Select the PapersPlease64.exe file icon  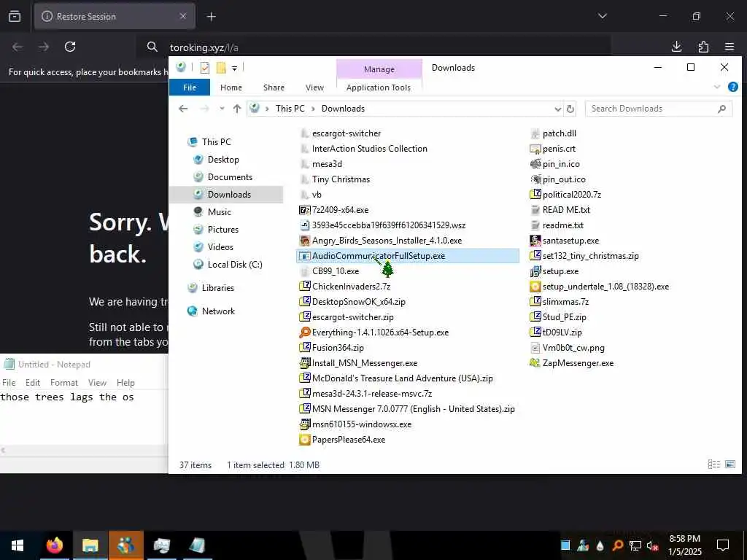[304, 440]
